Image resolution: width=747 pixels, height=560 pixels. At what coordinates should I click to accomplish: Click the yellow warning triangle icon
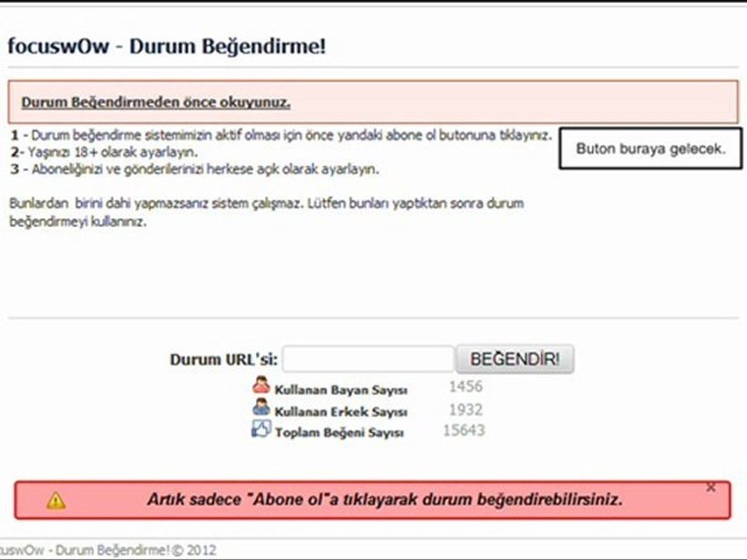click(56, 500)
